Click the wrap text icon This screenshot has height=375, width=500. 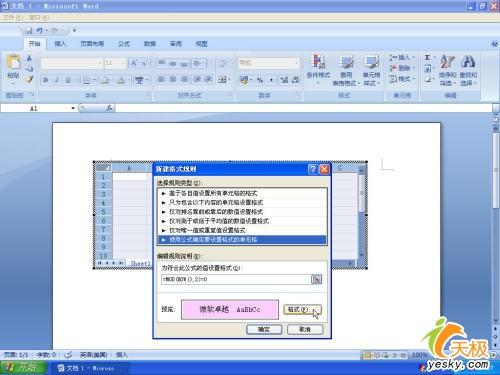click(x=221, y=63)
